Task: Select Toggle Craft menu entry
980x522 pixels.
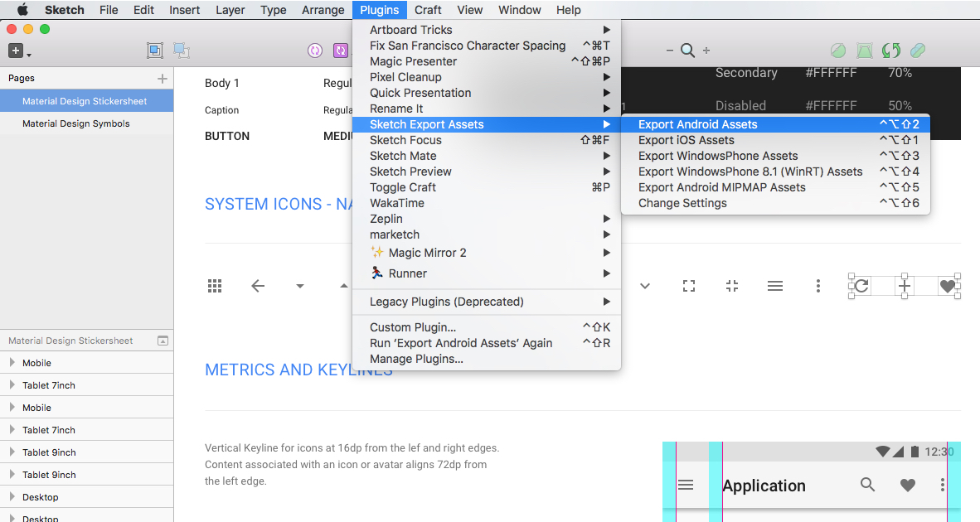Action: tap(487, 187)
